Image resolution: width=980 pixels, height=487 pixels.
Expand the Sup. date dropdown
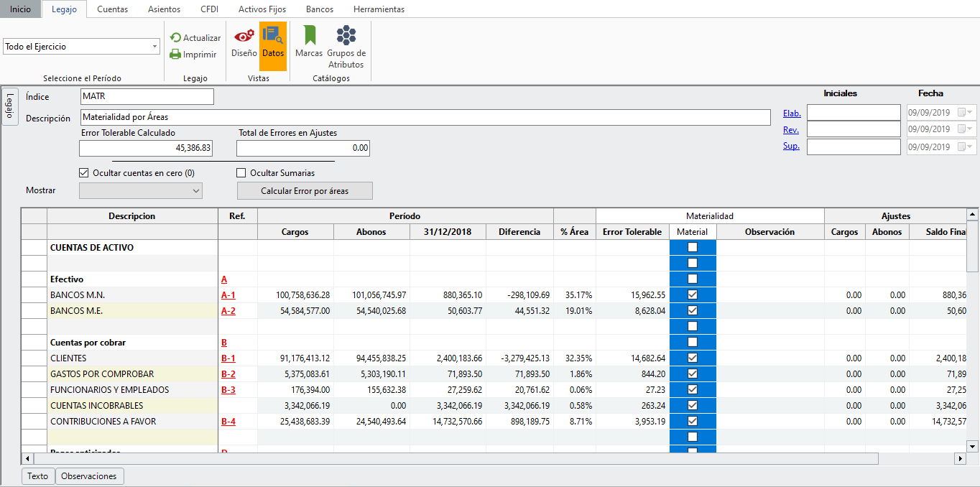(971, 147)
